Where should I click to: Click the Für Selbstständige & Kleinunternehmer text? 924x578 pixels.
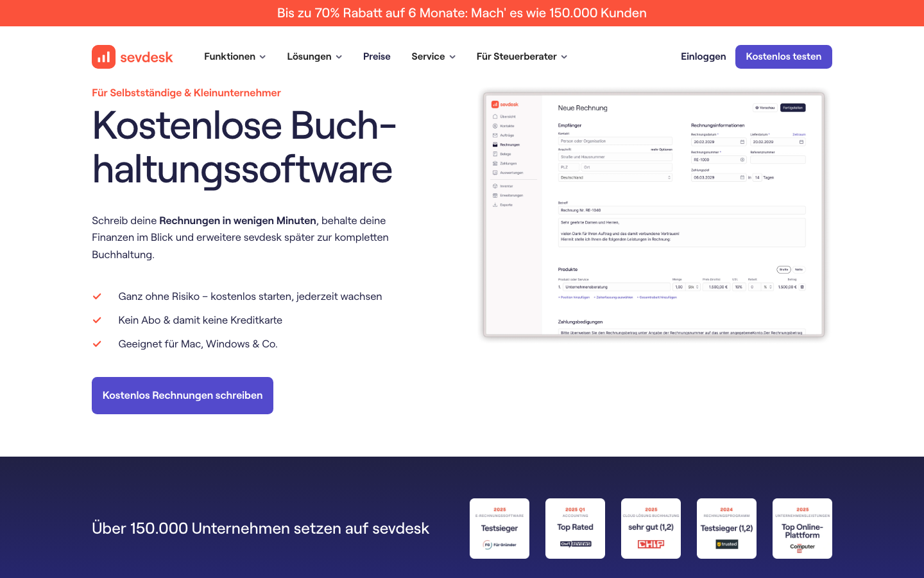186,92
